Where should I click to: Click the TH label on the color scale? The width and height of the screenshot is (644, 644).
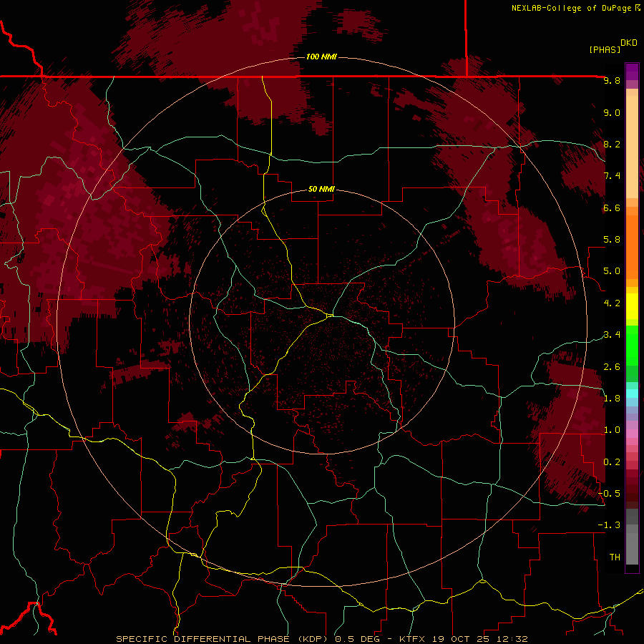[x=615, y=557]
